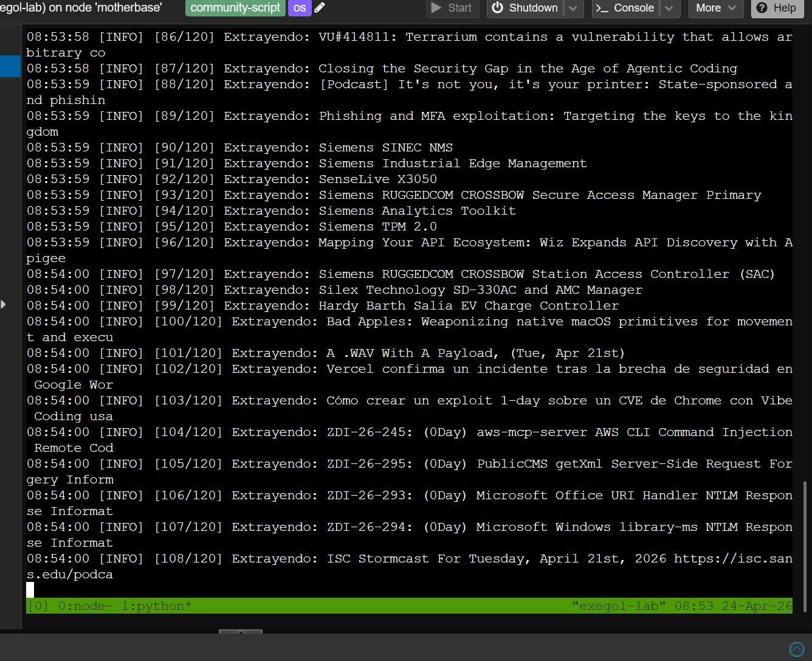Viewport: 812px width, 661px height.
Task: Select the purple os tag
Action: [300, 8]
